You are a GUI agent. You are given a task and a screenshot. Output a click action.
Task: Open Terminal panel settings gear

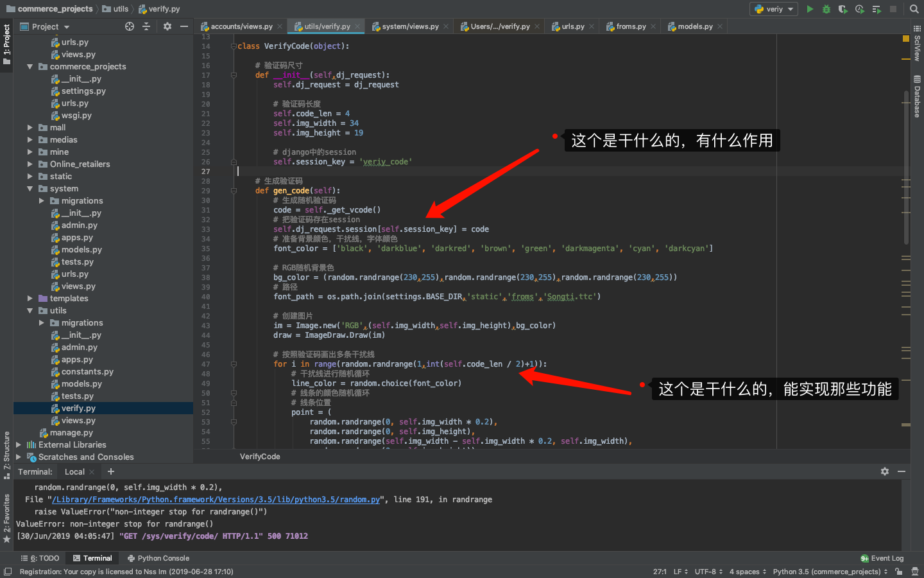point(885,471)
